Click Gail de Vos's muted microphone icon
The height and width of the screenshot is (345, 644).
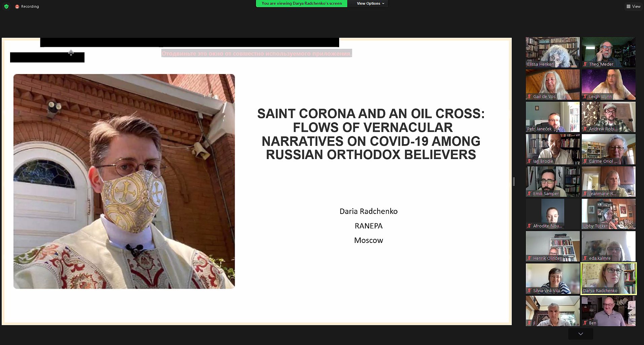point(530,97)
